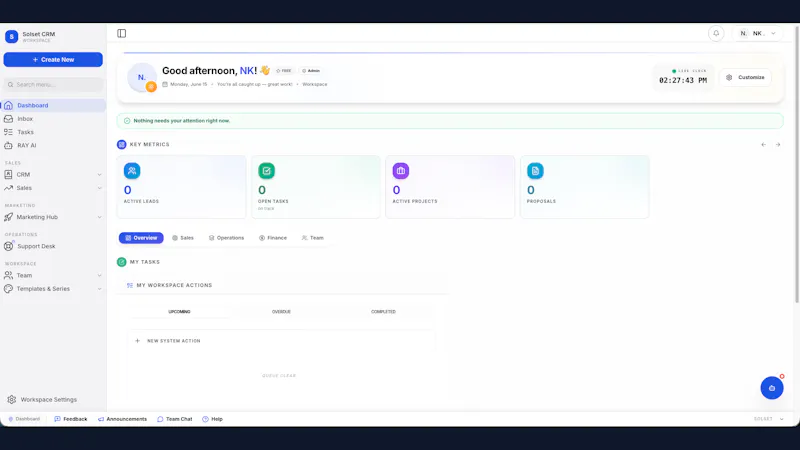Click the Dashboard home icon in sidebar
800x450 pixels.
9,106
